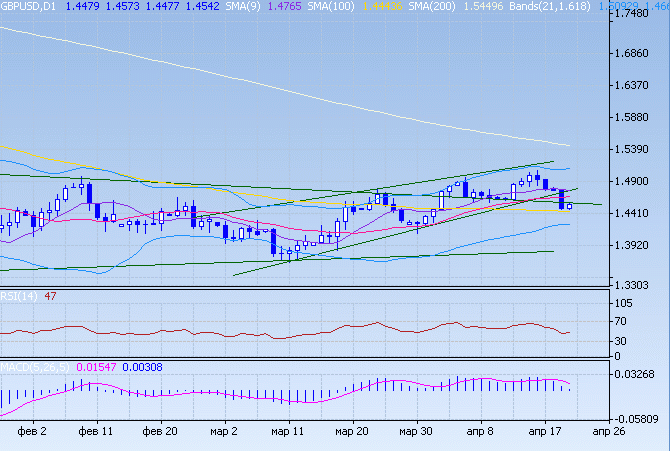Image resolution: width=670 pixels, height=451 pixels.
Task: Click the MACD value 0.01547
Action: click(x=95, y=367)
